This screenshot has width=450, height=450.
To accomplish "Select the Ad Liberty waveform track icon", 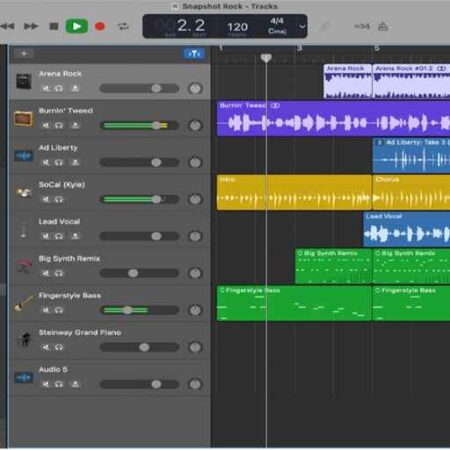I will (24, 155).
